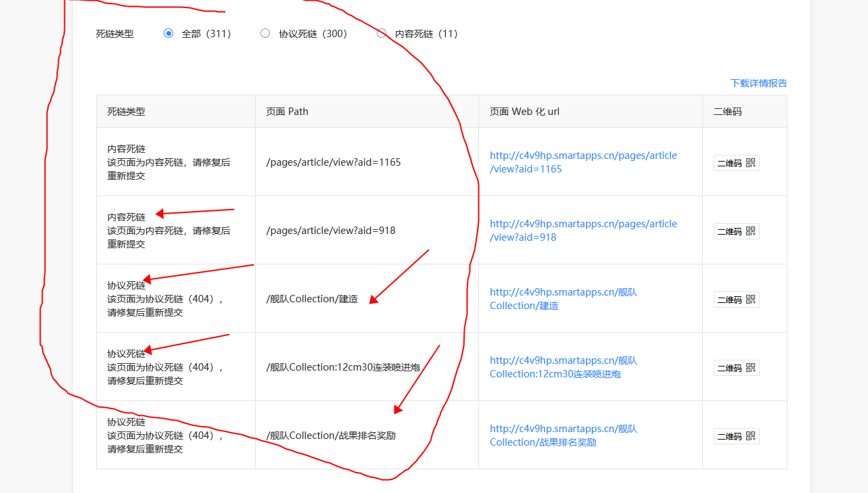Image resolution: width=868 pixels, height=493 pixels.
Task: Click path text /舰队Collection:12cm30连装喷进炮
Action: [343, 367]
